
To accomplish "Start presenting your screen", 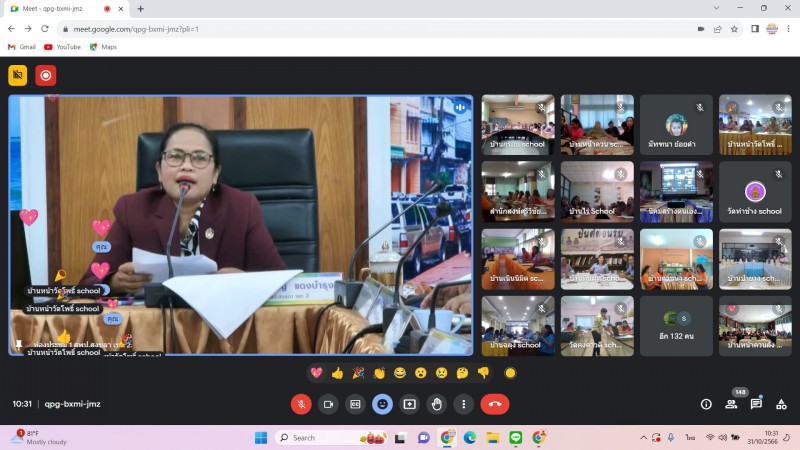I will [x=409, y=404].
